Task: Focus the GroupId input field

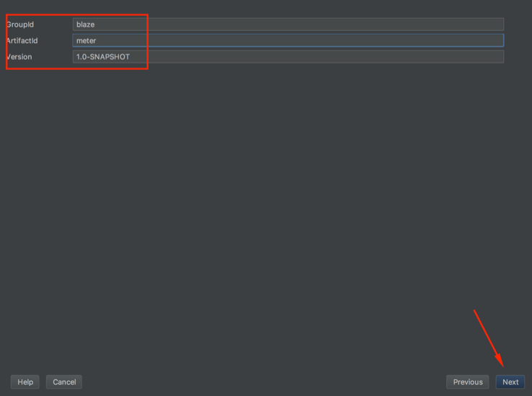Action: [288, 24]
